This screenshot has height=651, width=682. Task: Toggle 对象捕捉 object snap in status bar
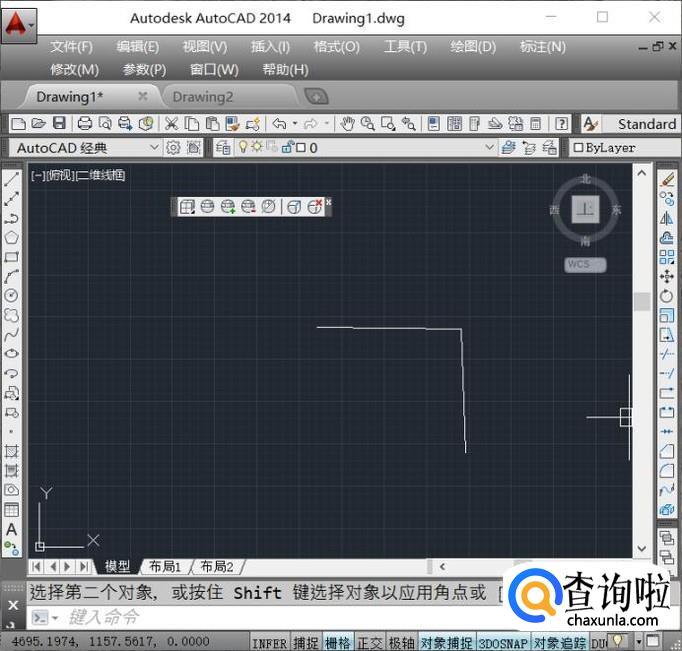[x=446, y=643]
